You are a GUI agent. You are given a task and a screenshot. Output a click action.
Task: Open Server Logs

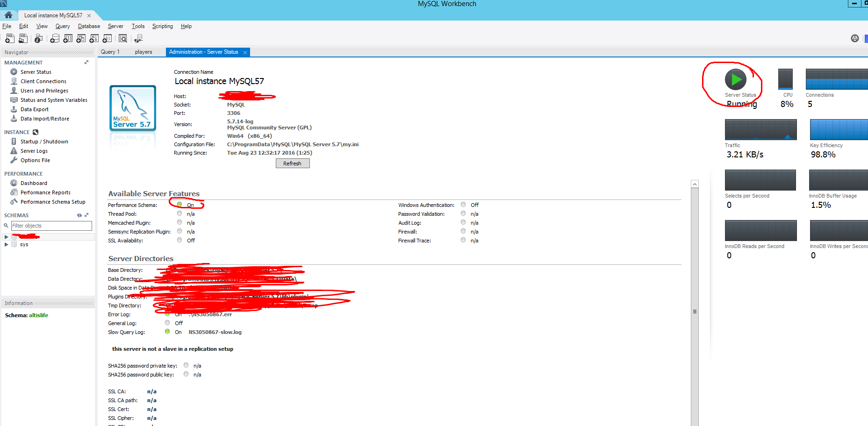[34, 151]
